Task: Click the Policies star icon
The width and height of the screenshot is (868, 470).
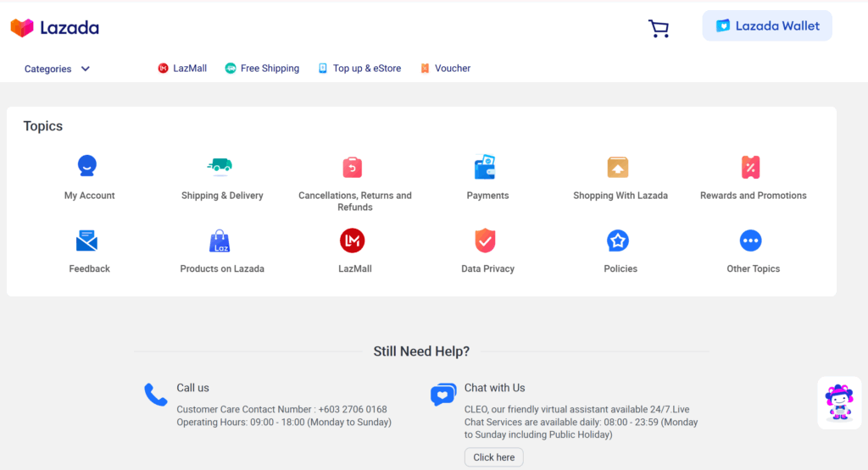Action: 618,241
